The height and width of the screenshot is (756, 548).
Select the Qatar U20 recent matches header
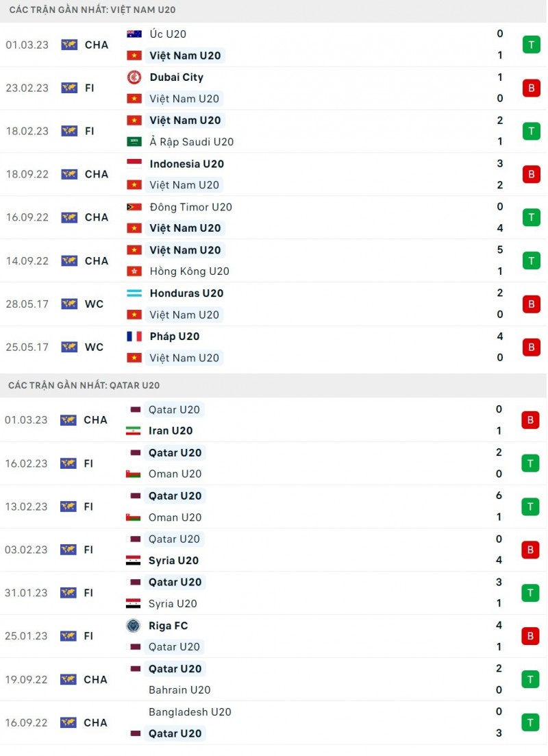84,386
